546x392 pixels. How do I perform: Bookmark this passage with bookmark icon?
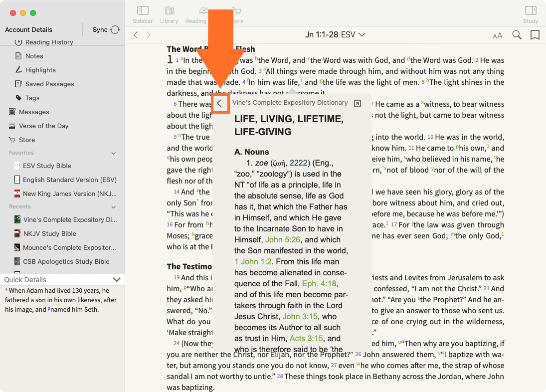(535, 35)
